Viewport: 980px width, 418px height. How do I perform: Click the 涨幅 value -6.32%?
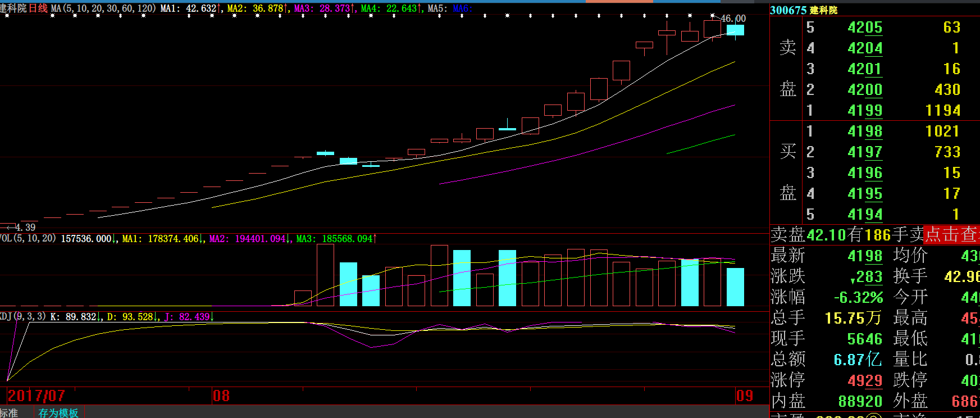[x=858, y=297]
